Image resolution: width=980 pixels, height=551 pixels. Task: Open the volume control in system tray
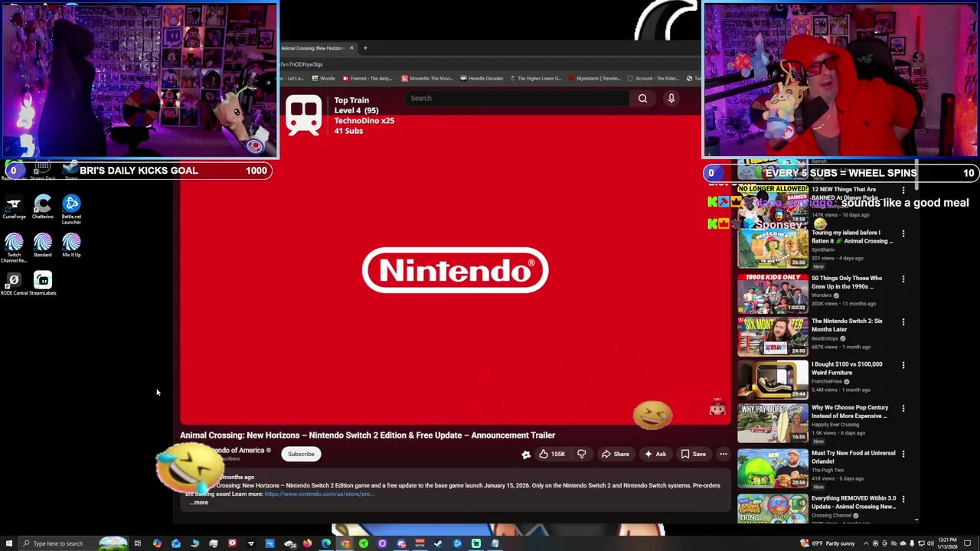[930, 543]
